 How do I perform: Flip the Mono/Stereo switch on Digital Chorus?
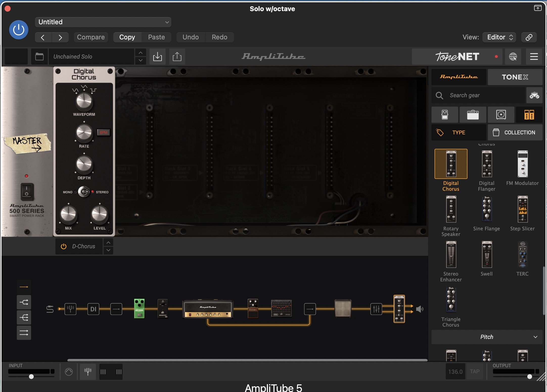[84, 192]
